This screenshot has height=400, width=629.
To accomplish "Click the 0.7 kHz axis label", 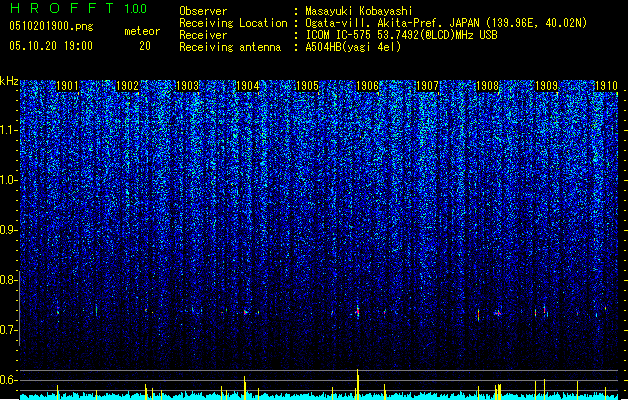I will 9,330.
